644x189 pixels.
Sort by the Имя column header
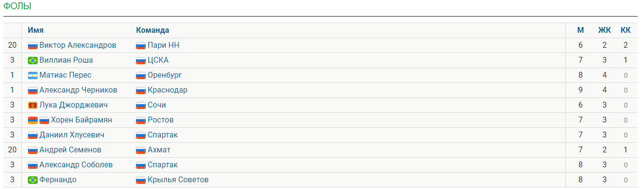pos(36,30)
